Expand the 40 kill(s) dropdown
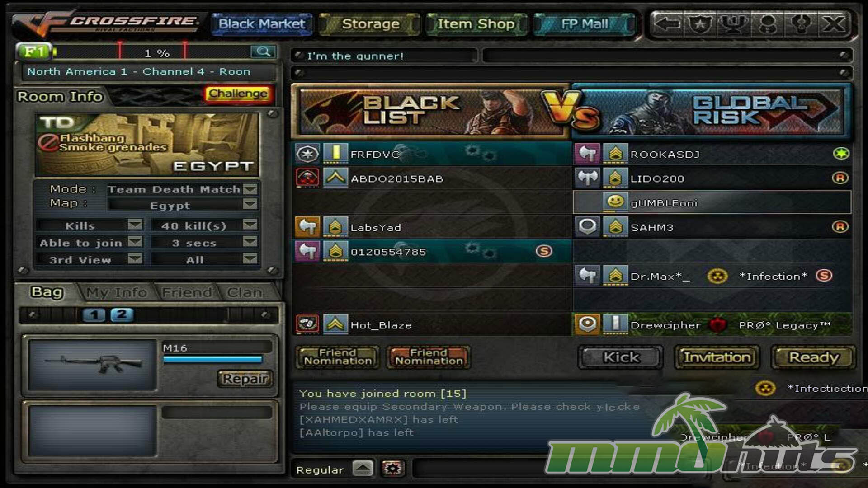Viewport: 868px width, 488px height. [x=250, y=225]
